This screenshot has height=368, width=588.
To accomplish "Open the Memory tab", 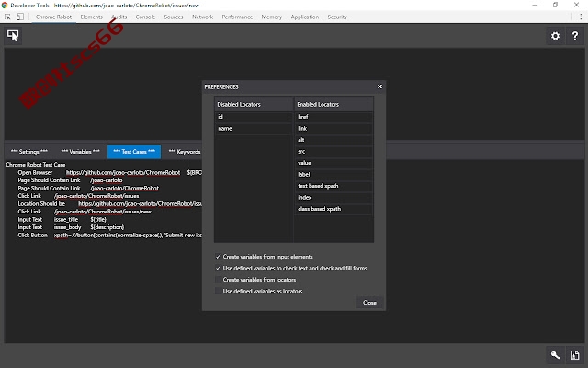I will 272,17.
